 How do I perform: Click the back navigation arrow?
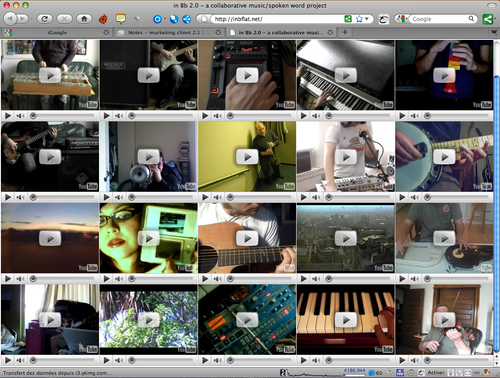[x=10, y=19]
